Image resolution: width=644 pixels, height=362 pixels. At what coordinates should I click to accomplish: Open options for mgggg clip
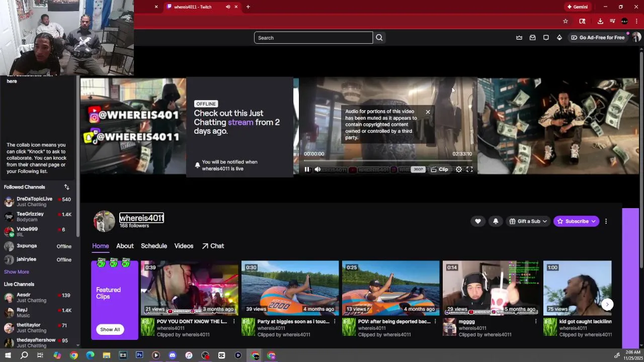coord(536,321)
